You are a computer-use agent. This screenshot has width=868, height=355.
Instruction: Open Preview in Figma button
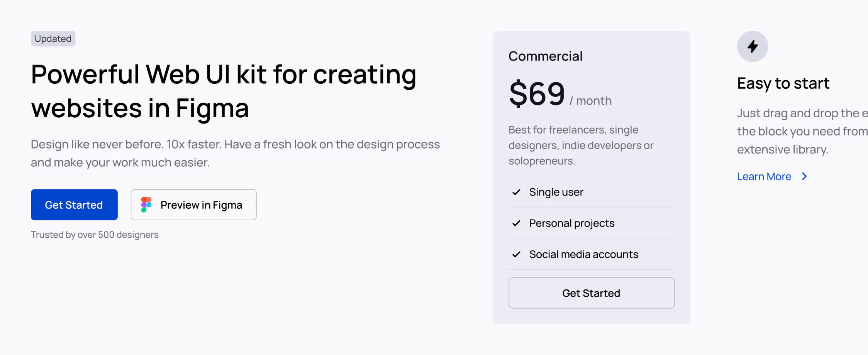tap(193, 205)
